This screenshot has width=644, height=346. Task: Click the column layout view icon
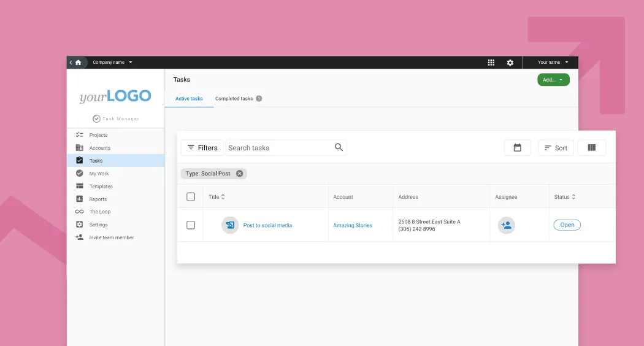(x=591, y=148)
